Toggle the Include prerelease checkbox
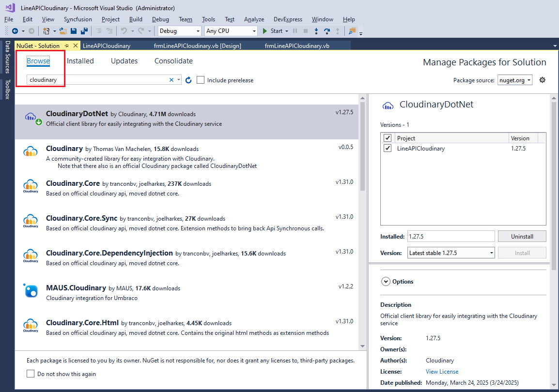 coord(201,80)
